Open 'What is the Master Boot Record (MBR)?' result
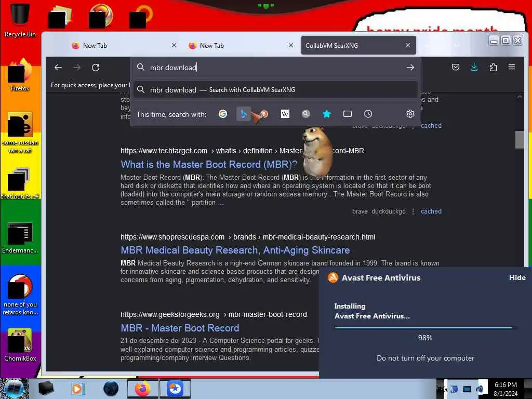The height and width of the screenshot is (399, 532). 209,164
